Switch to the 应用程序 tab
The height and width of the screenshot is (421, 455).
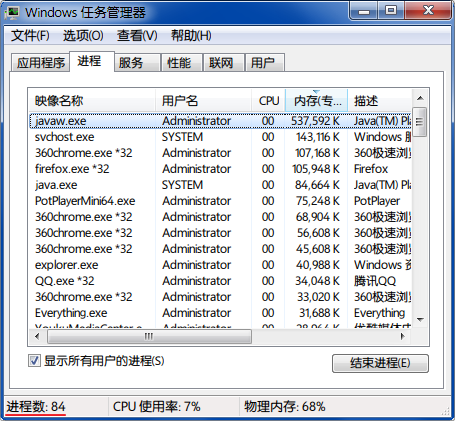click(40, 63)
